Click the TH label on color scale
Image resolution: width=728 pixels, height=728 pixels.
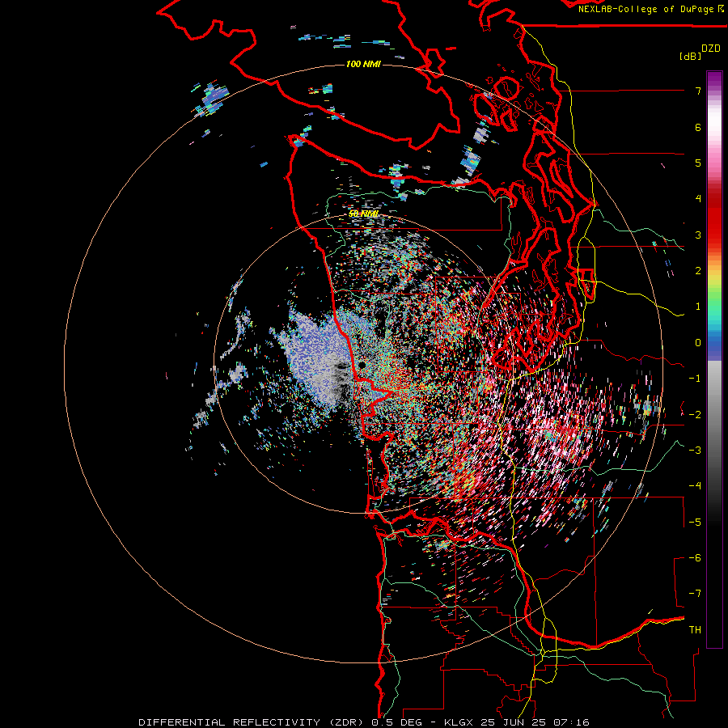tap(695, 630)
